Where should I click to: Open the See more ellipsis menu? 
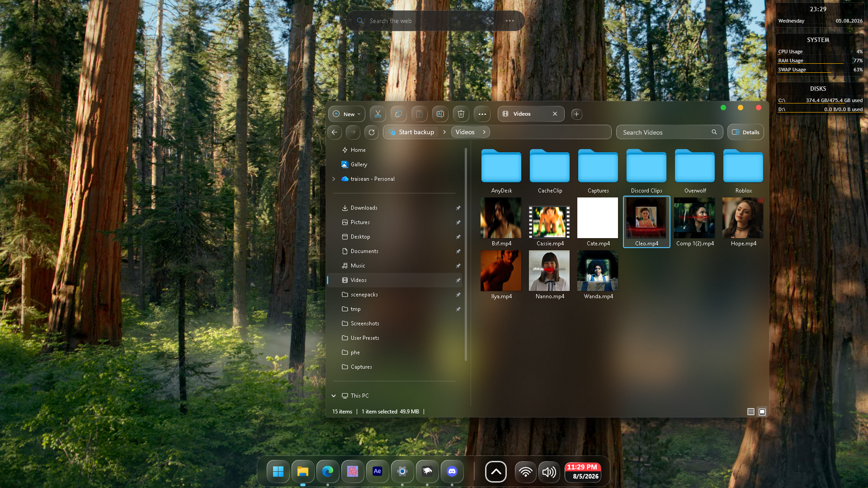[482, 114]
